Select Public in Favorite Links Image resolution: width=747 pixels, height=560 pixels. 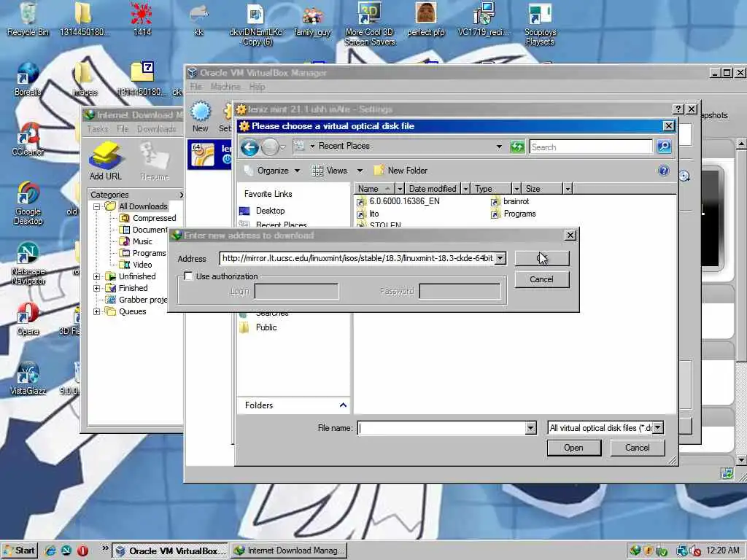pos(266,327)
